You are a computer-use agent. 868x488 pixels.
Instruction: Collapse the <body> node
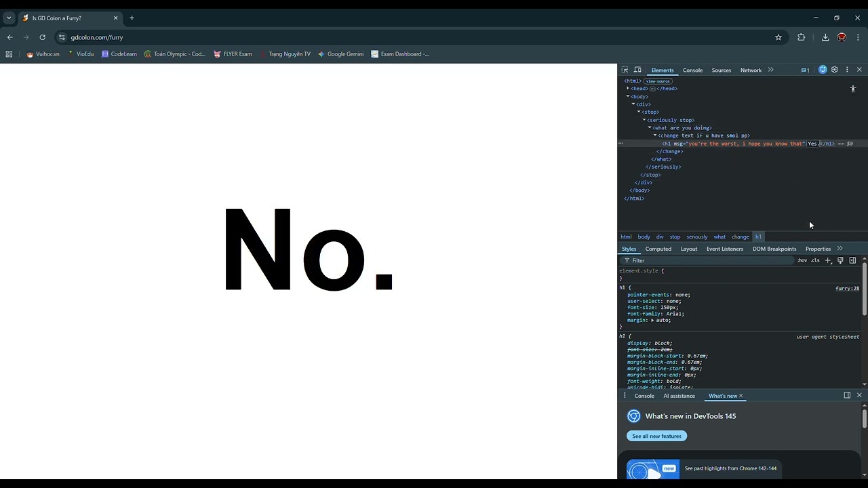coord(628,96)
